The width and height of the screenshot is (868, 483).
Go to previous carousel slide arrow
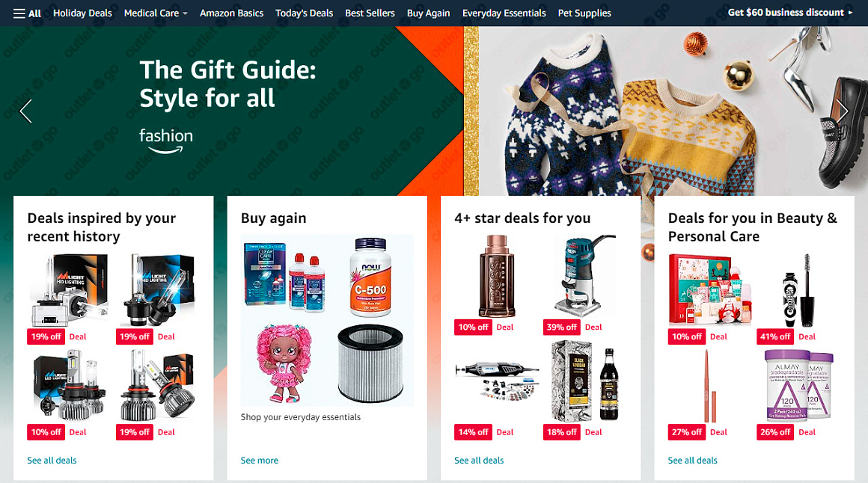coord(25,111)
